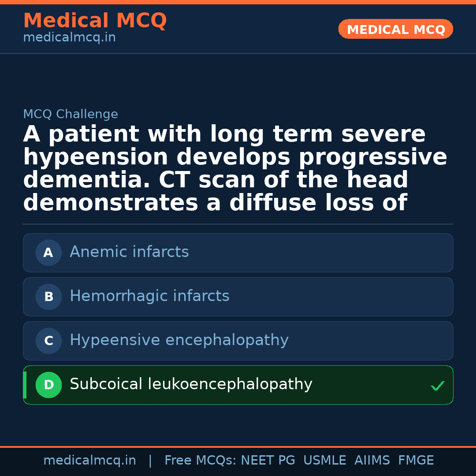Click the orange MEDICAL MCQ badge
This screenshot has height=476, width=476.
pos(395,30)
